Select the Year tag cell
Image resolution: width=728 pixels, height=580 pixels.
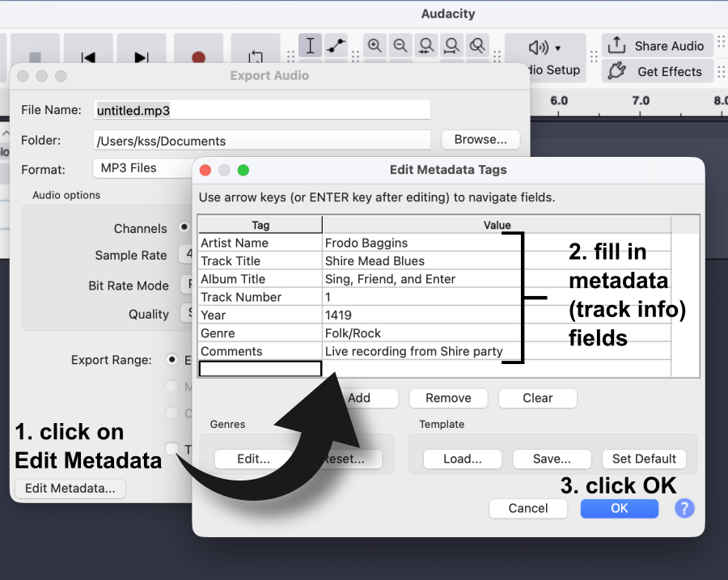click(260, 315)
